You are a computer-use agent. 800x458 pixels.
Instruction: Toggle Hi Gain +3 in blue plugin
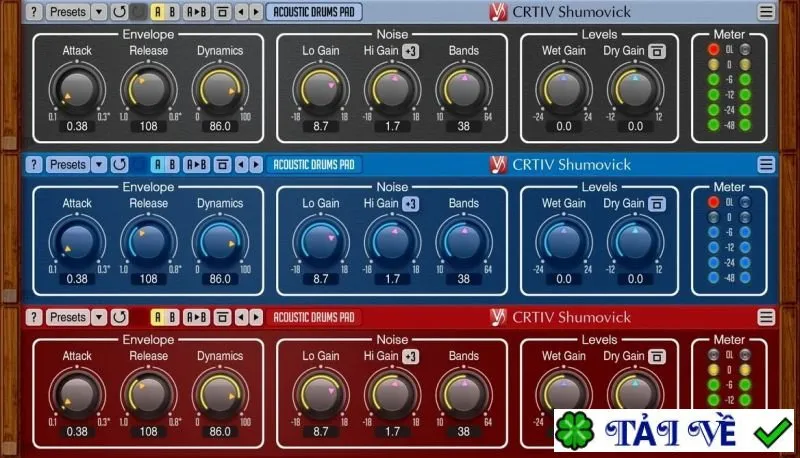411,204
